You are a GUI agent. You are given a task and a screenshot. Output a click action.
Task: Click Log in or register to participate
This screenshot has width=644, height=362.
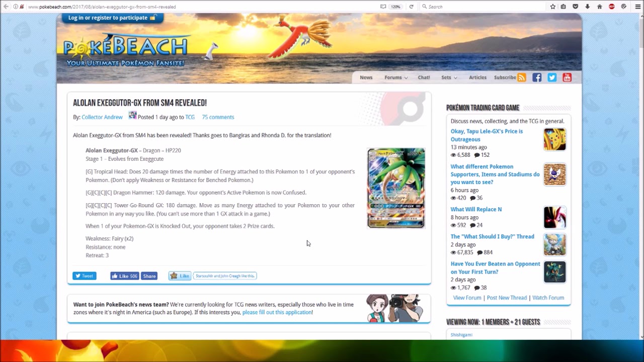coord(112,18)
